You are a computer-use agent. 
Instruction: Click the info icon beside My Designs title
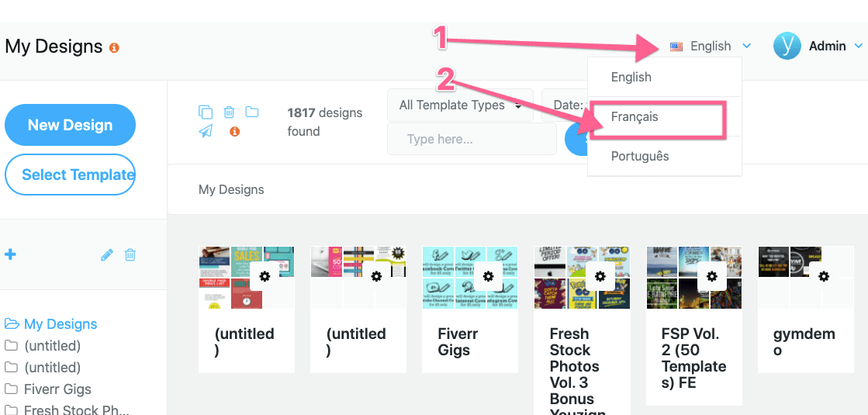(x=114, y=48)
